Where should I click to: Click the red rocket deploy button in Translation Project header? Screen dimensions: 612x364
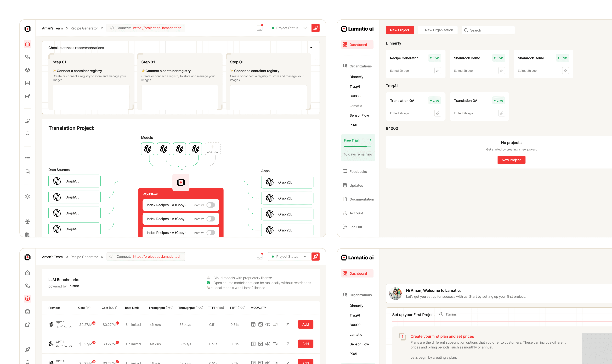[x=315, y=28]
